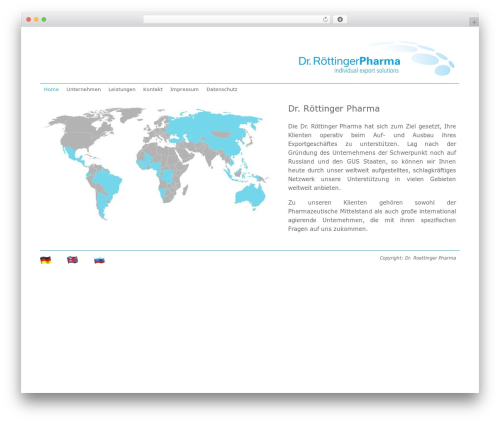The height and width of the screenshot is (423, 500).
Task: Go to the Leistungen menu item
Action: 122,89
